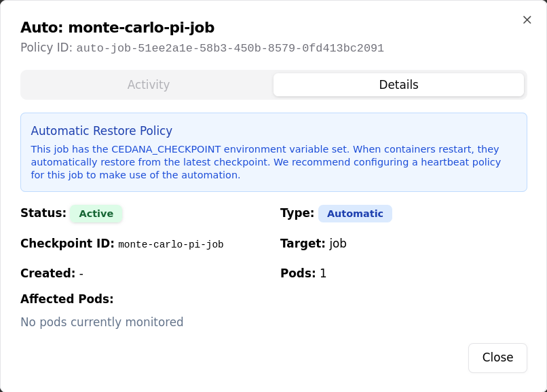Click the green Active status badge
Image resolution: width=547 pixels, height=392 pixels.
96,214
